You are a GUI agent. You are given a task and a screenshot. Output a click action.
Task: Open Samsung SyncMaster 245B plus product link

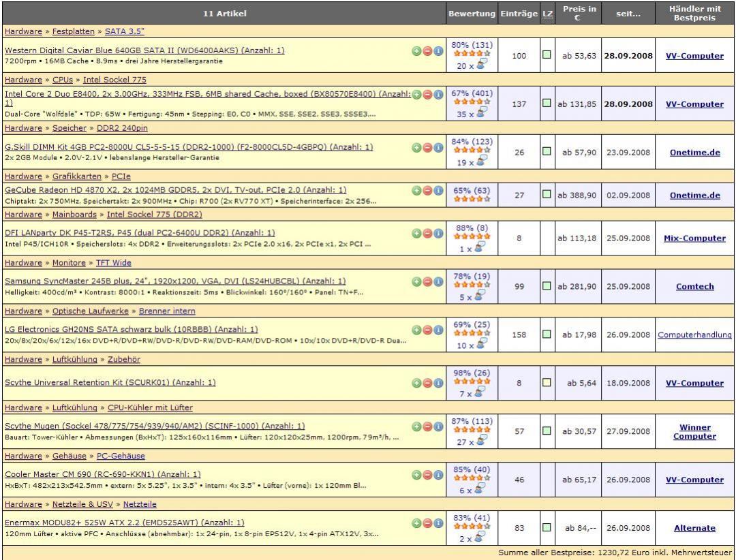(175, 281)
